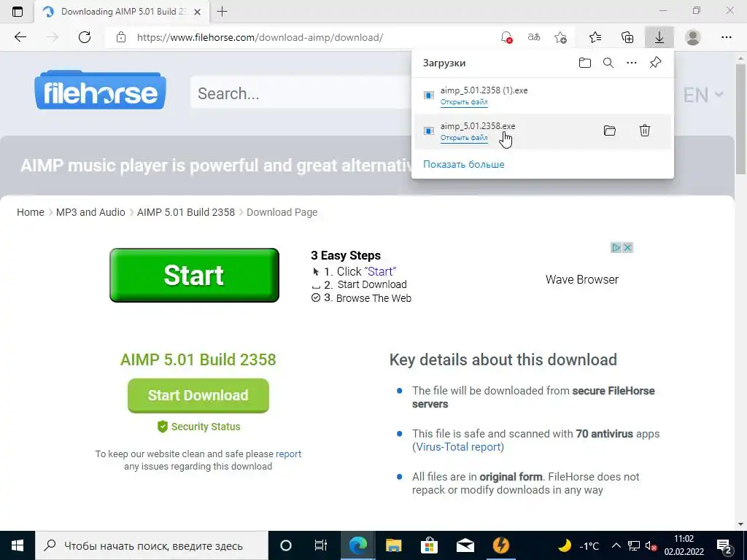This screenshot has width=747, height=560.
Task: Open the taskbar clock showing 11:02
Action: [x=684, y=545]
